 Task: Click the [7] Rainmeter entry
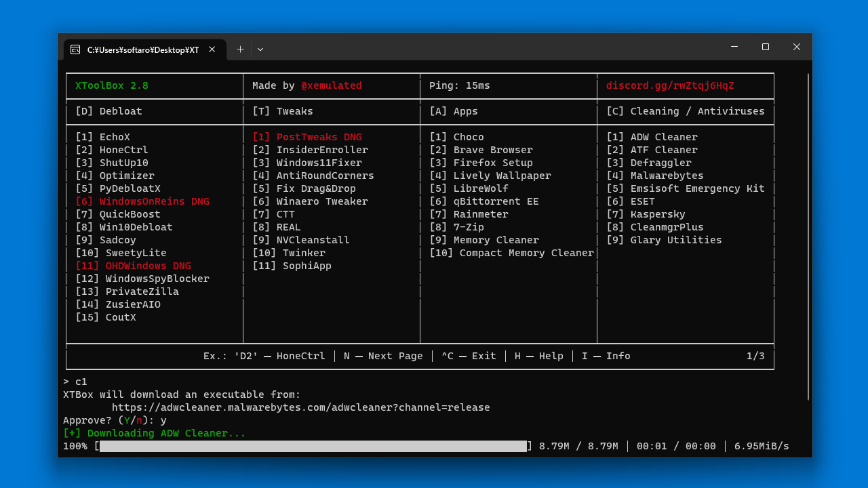[469, 214]
